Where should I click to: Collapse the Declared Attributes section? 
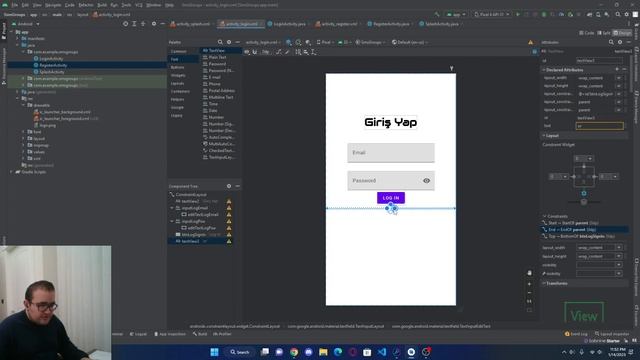click(544, 70)
